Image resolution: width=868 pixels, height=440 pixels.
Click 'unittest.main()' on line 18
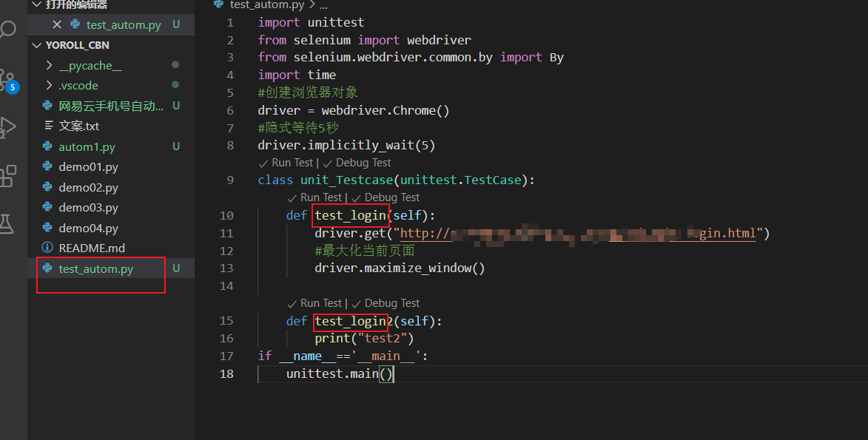[340, 374]
